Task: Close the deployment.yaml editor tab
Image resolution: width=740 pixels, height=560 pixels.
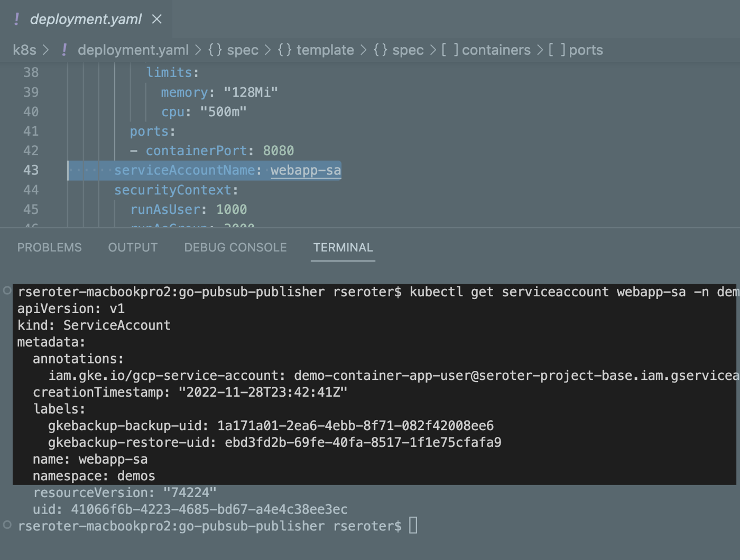Action: (156, 19)
